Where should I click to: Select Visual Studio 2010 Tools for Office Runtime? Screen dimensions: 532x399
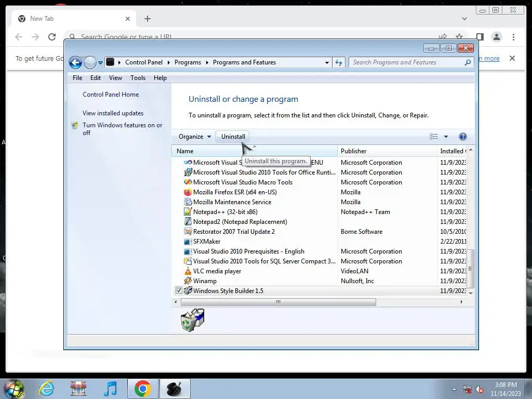click(264, 172)
